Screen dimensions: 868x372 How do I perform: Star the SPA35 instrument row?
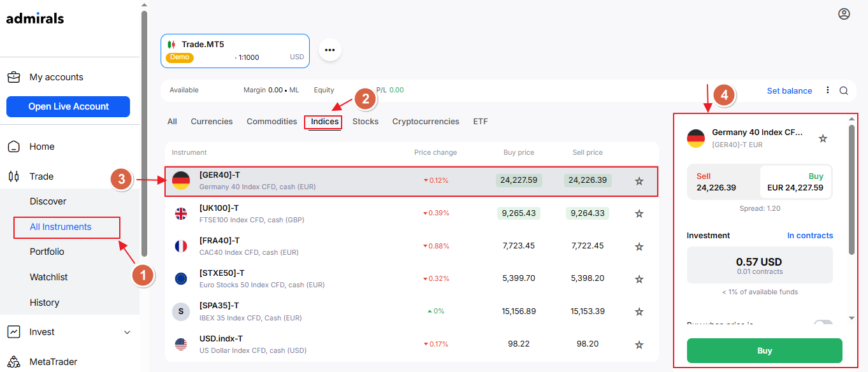click(x=639, y=312)
